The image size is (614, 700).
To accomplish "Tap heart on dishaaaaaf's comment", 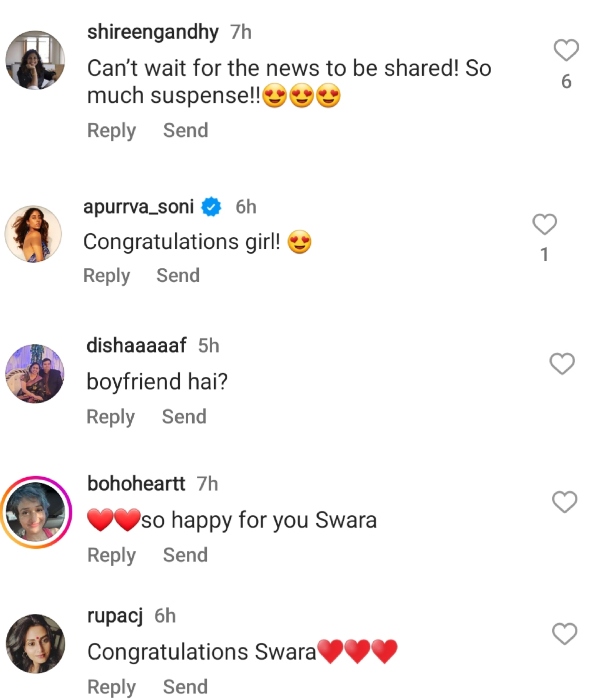I will point(563,364).
